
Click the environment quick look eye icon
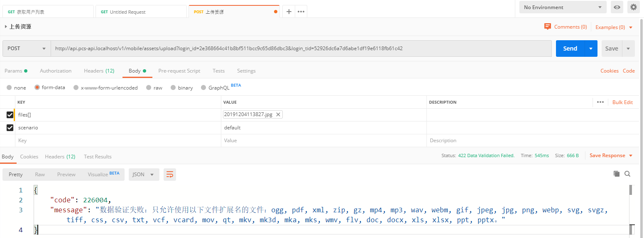click(617, 7)
